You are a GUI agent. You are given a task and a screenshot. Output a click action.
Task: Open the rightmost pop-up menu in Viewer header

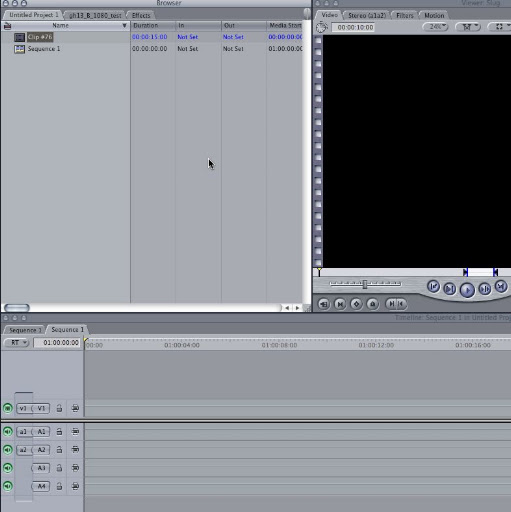tap(500, 27)
